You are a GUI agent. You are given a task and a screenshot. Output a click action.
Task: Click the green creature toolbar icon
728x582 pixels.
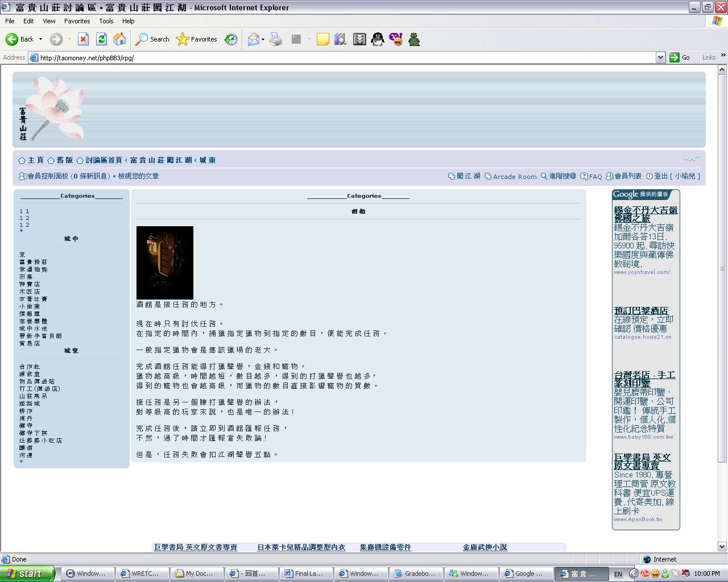(x=414, y=39)
